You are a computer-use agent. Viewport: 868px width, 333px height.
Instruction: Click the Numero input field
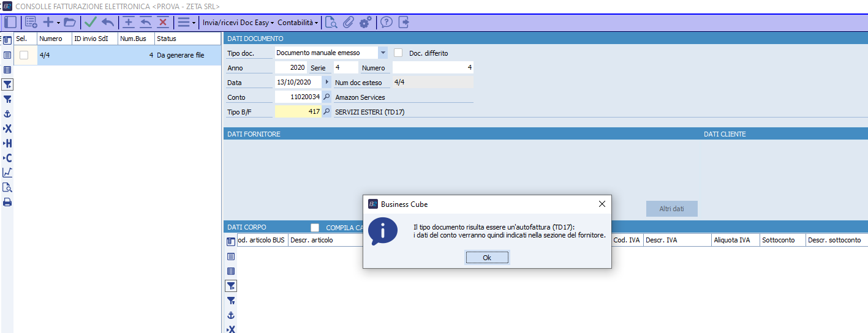[432, 67]
